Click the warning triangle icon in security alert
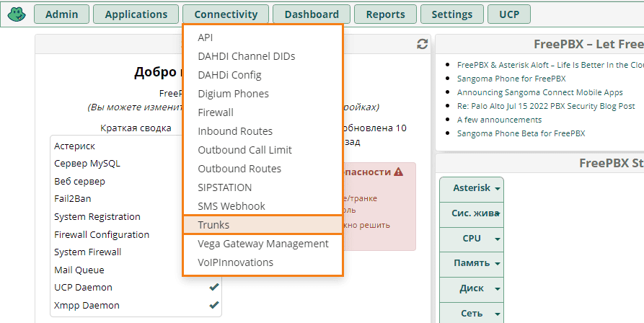This screenshot has height=323, width=644. (398, 172)
